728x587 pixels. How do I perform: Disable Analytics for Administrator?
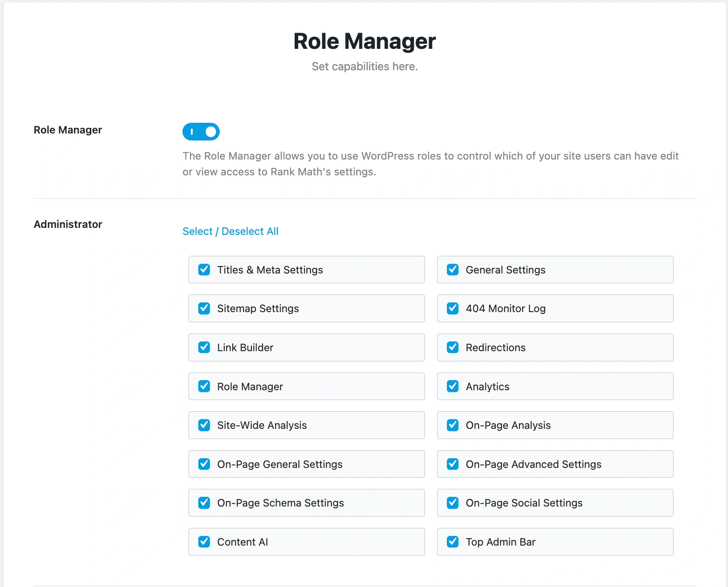coord(452,386)
